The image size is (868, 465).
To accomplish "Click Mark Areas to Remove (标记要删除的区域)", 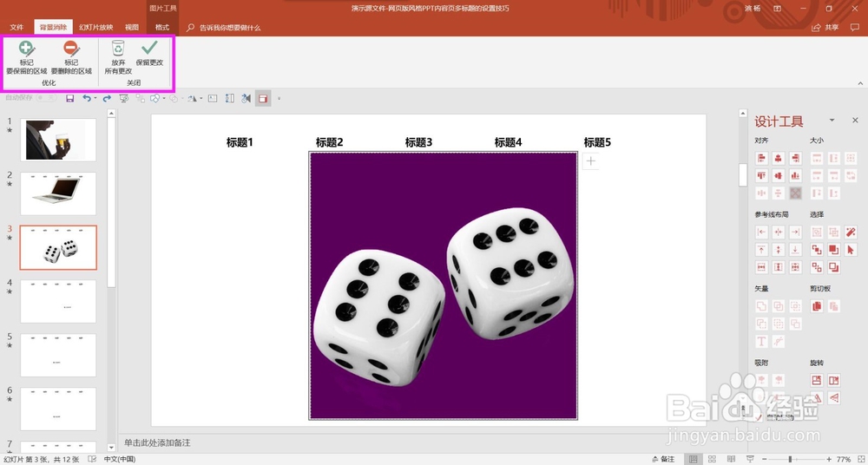I will click(x=71, y=57).
